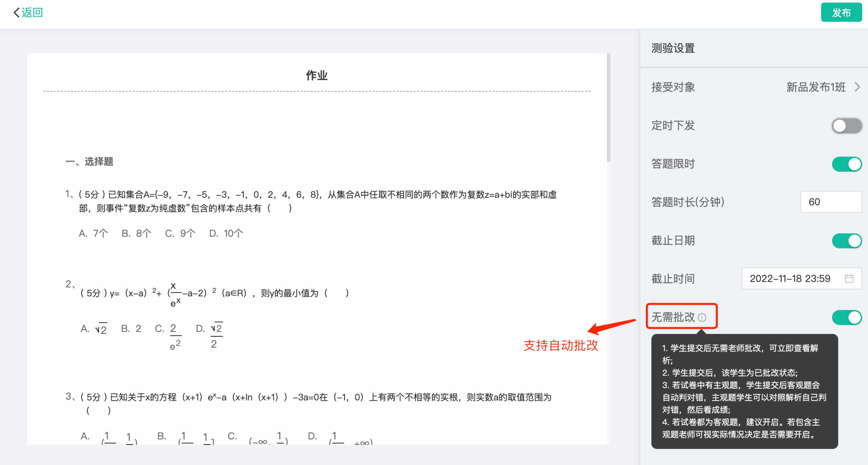
Task: Click option B. 2 in question 2
Action: pyautogui.click(x=131, y=329)
